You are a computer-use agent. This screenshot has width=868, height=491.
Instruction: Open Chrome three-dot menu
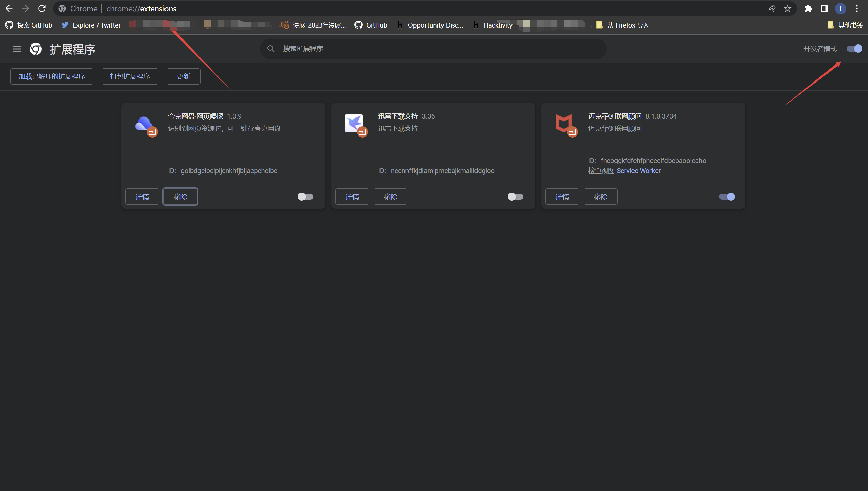(857, 8)
